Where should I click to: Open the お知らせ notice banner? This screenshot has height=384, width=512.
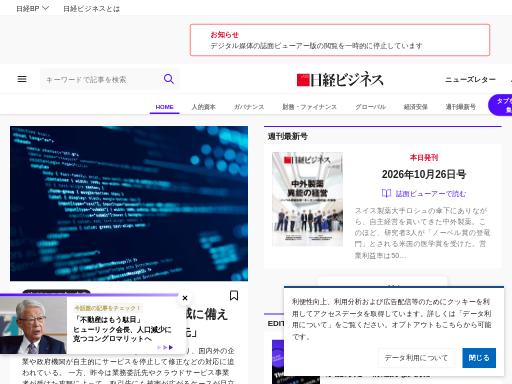(340, 40)
